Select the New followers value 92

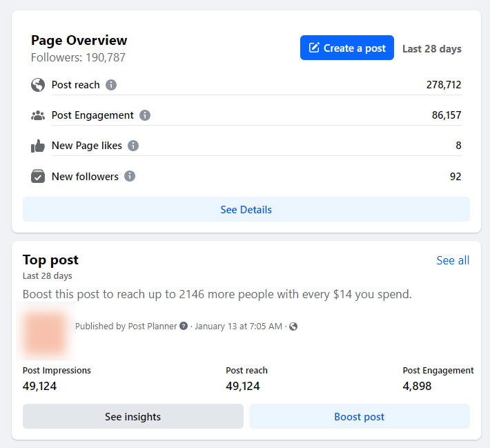pos(455,176)
